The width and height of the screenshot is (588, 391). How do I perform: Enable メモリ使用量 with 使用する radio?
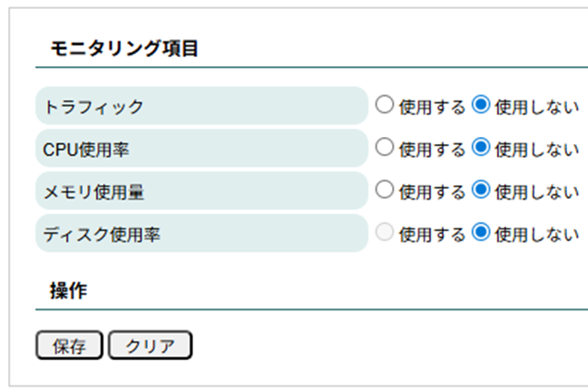point(385,190)
